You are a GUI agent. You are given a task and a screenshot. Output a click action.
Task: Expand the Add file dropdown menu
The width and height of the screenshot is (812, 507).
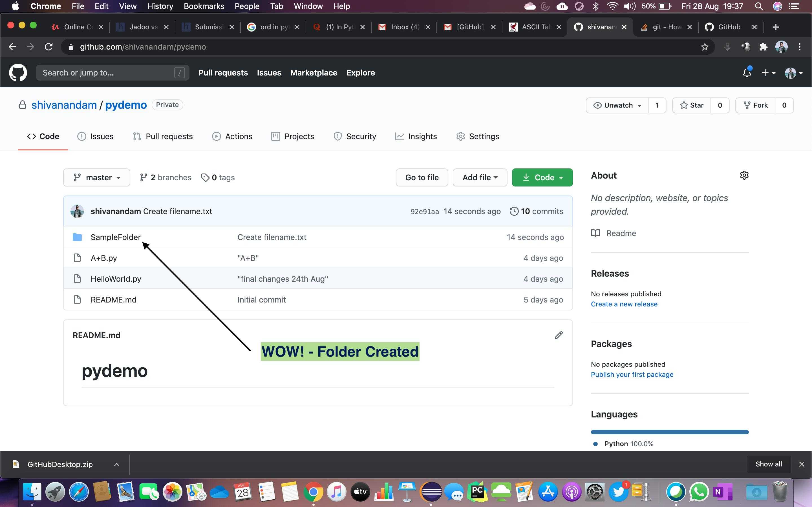[479, 177]
